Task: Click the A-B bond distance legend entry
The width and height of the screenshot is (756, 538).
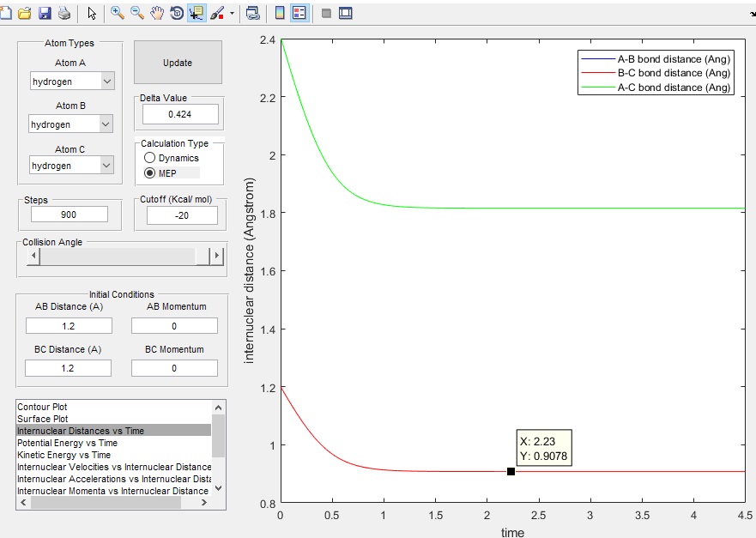Action: (x=656, y=59)
